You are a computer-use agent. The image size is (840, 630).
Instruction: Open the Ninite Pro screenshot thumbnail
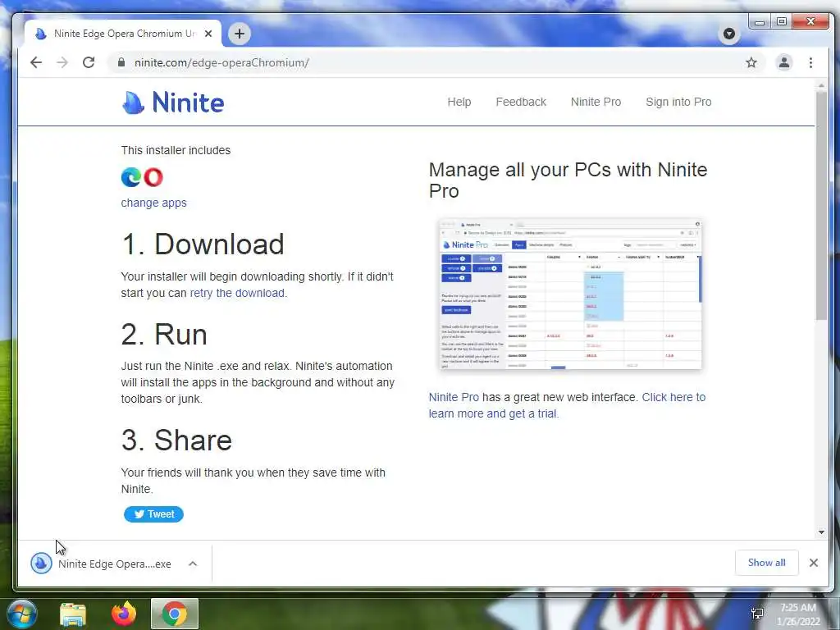coord(570,294)
